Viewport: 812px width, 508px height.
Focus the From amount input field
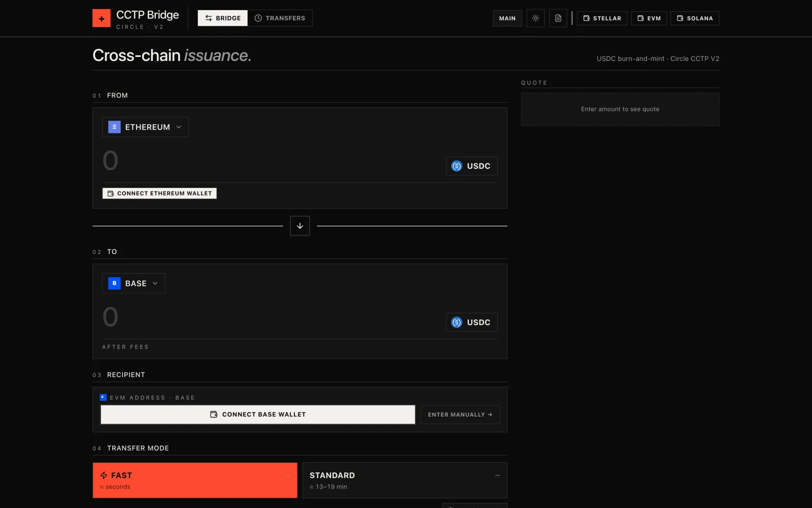click(x=269, y=161)
